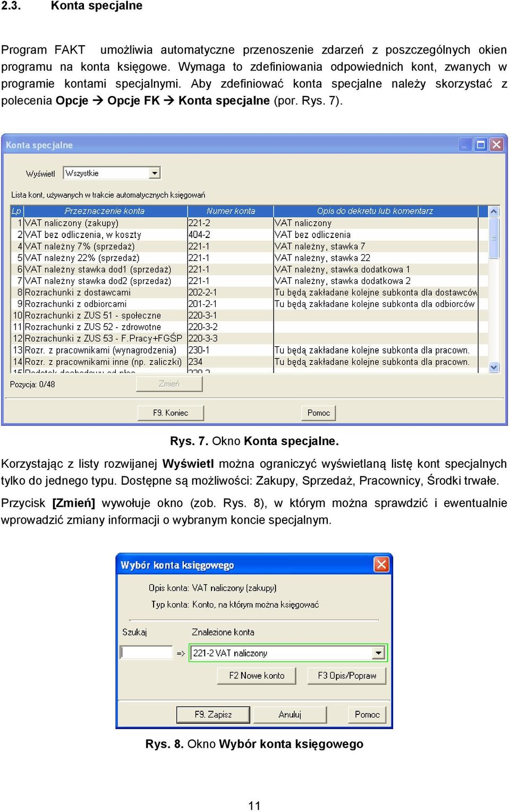Click description VAT należny, stawka dodatkowa 2
The width and height of the screenshot is (510, 812).
[x=376, y=281]
